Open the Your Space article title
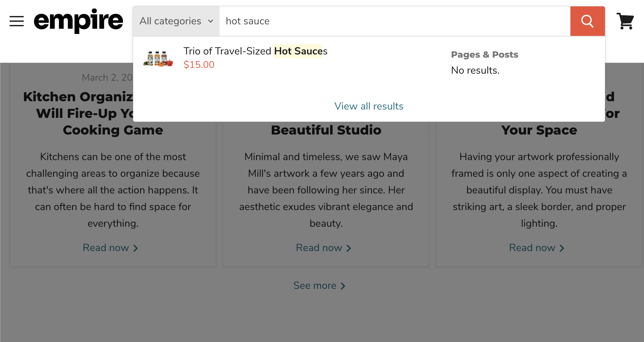The height and width of the screenshot is (342, 644). [x=539, y=130]
